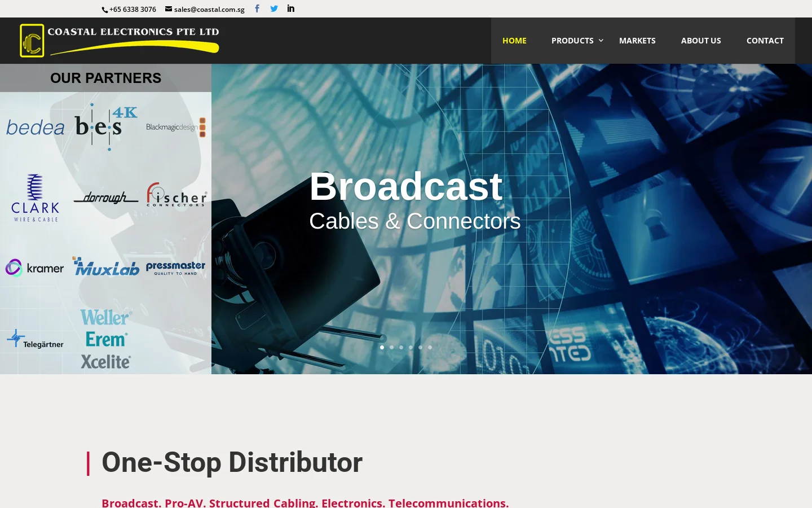Open the Blackmagicdesign partner logo

click(x=176, y=127)
